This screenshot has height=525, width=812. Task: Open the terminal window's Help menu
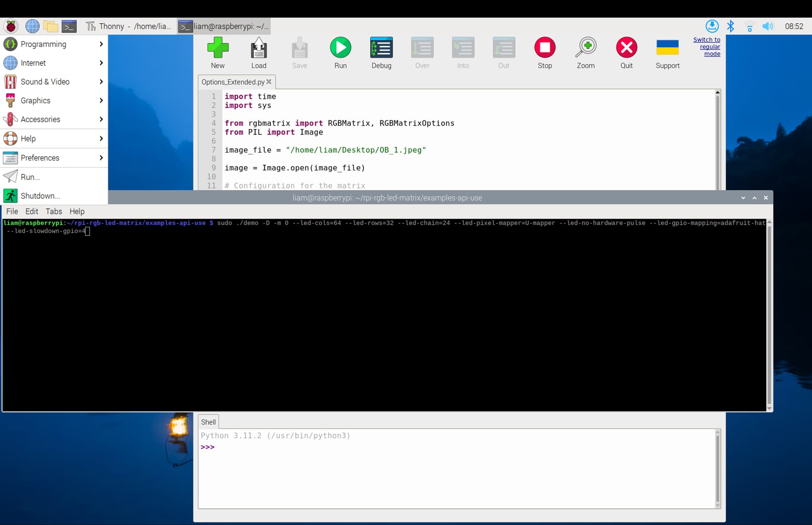tap(77, 211)
